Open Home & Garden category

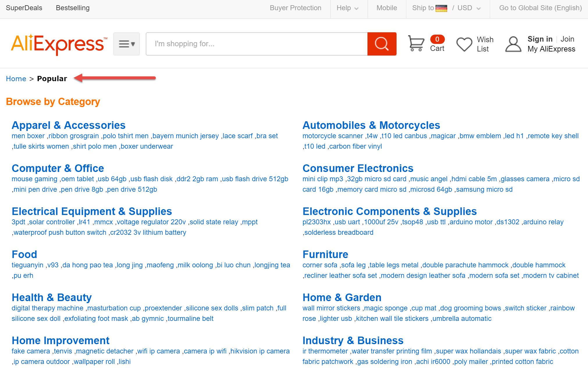[x=342, y=297]
